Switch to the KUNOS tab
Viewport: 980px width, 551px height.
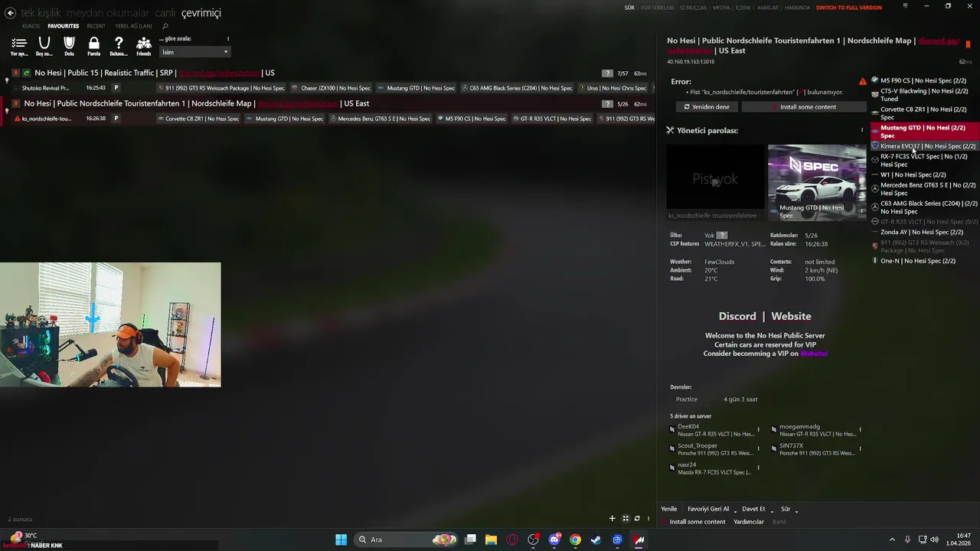[x=31, y=26]
